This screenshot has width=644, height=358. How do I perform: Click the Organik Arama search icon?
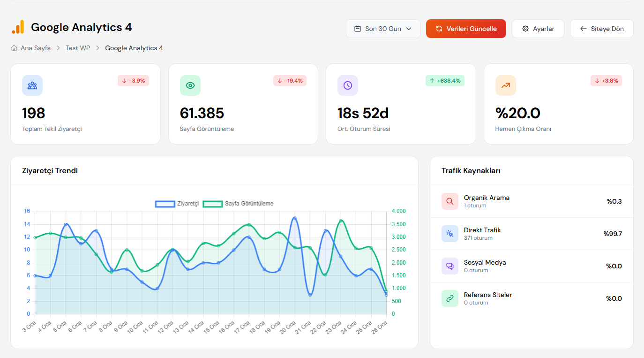point(450,201)
